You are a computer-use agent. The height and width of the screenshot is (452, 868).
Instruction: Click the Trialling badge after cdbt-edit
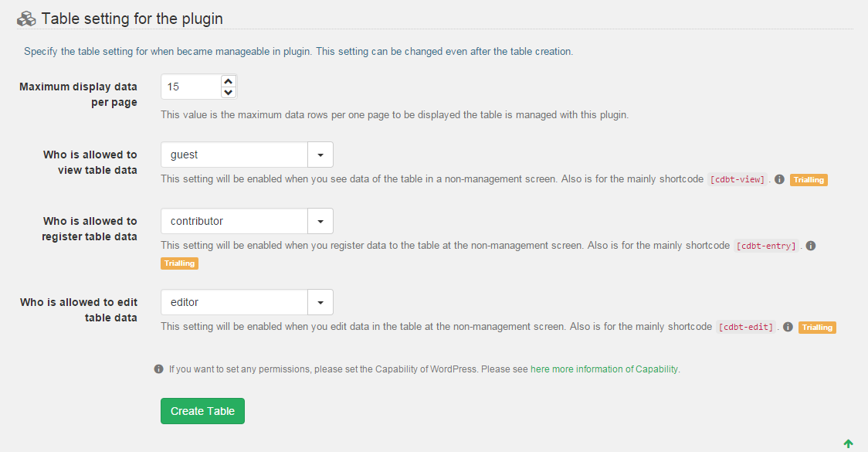(x=817, y=328)
